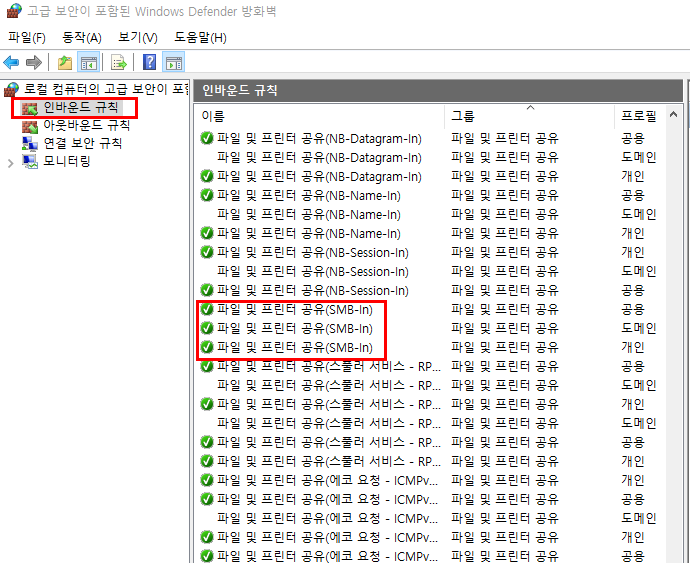The width and height of the screenshot is (690, 563).
Task: Click green check icon of SMB-In 개인 rule
Action: pyautogui.click(x=207, y=347)
